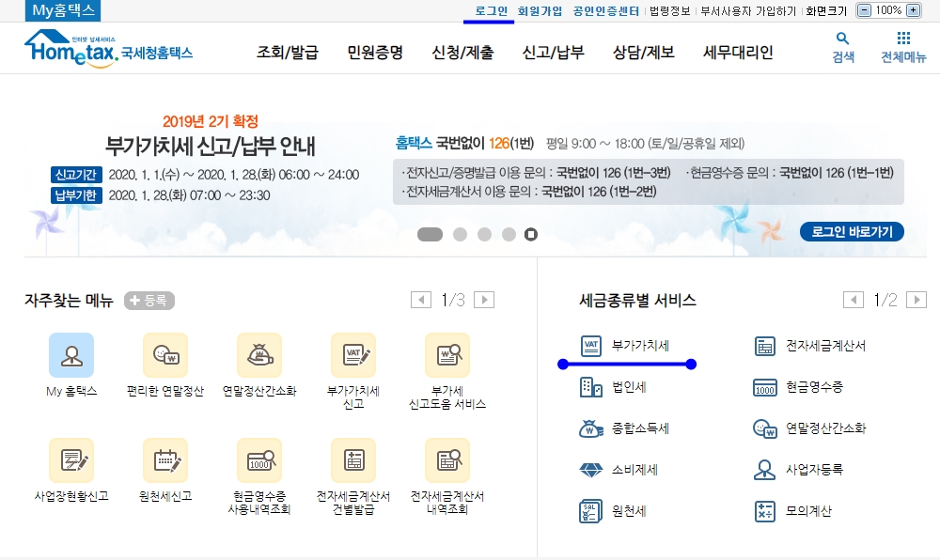
Task: Open 현금영수증 사용내역조회 icon
Action: point(259,460)
